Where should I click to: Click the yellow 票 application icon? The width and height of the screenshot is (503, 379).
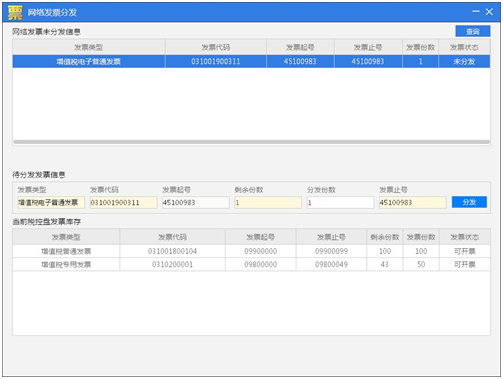pyautogui.click(x=15, y=13)
